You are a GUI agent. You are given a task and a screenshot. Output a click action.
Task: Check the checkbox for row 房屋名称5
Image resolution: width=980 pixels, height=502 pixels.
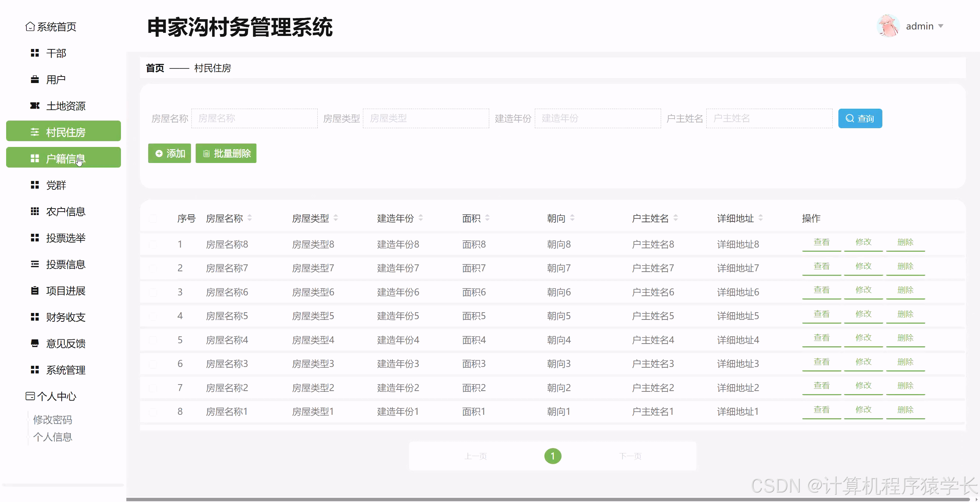[153, 316]
